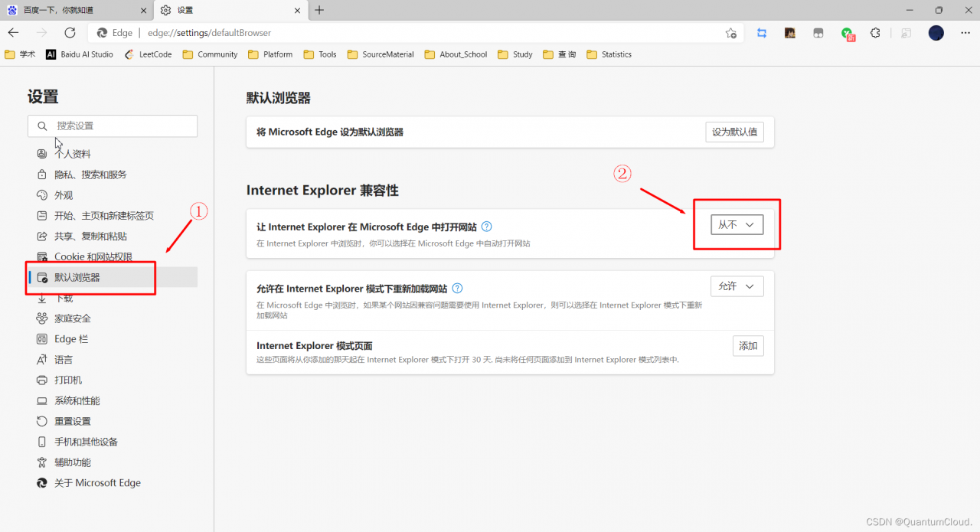The image size is (980, 532).
Task: Open LeetCode bookmark
Action: click(x=148, y=54)
